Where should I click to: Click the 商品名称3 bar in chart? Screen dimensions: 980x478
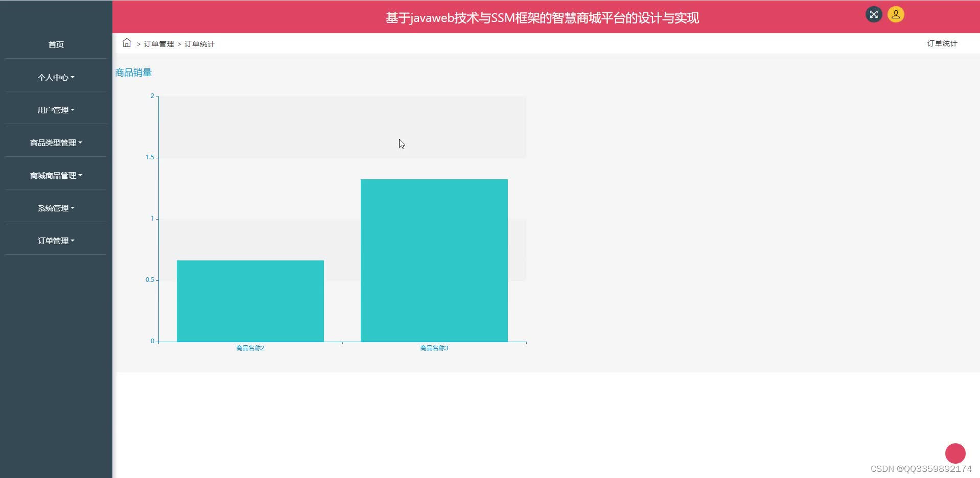point(434,260)
